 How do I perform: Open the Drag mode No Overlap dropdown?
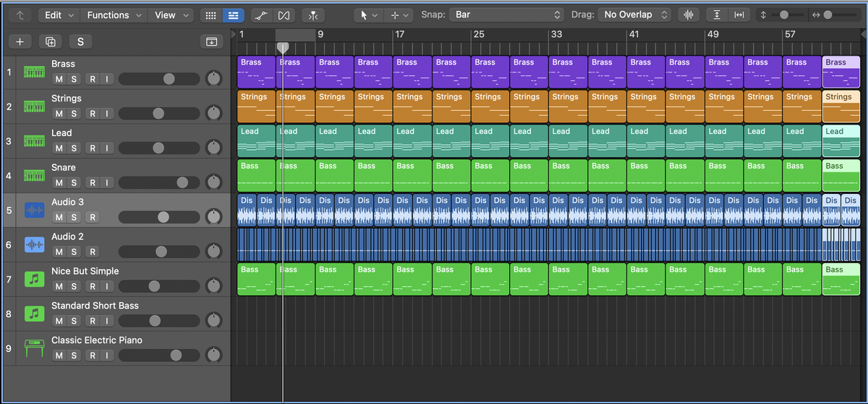click(634, 15)
